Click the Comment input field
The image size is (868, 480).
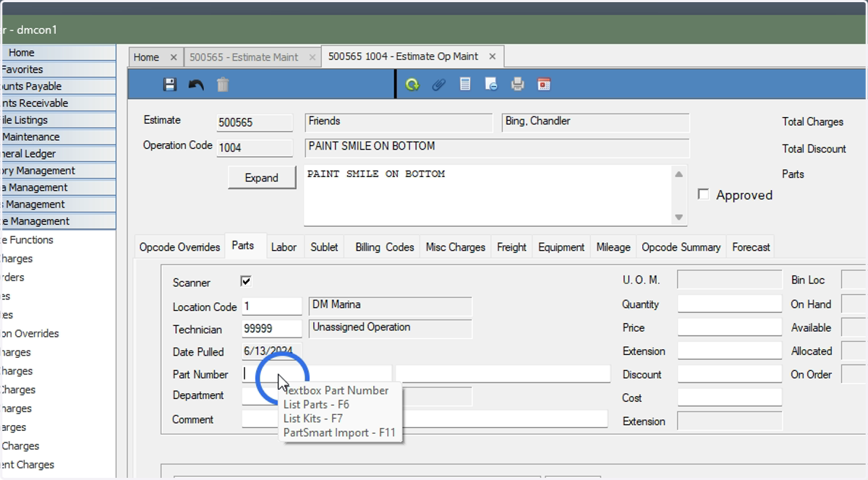(x=425, y=419)
